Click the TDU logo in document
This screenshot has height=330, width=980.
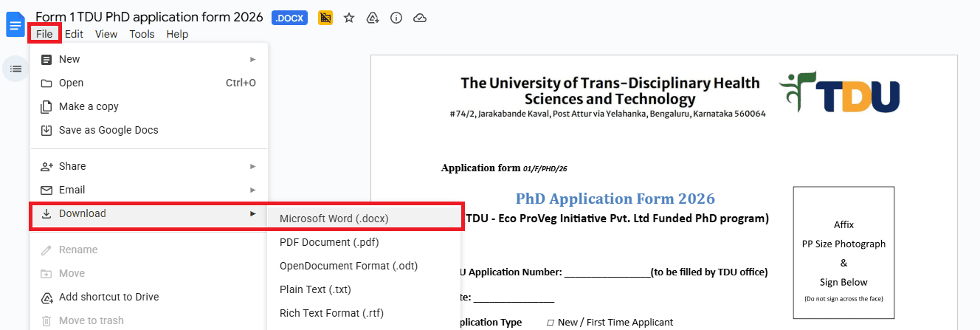(840, 92)
